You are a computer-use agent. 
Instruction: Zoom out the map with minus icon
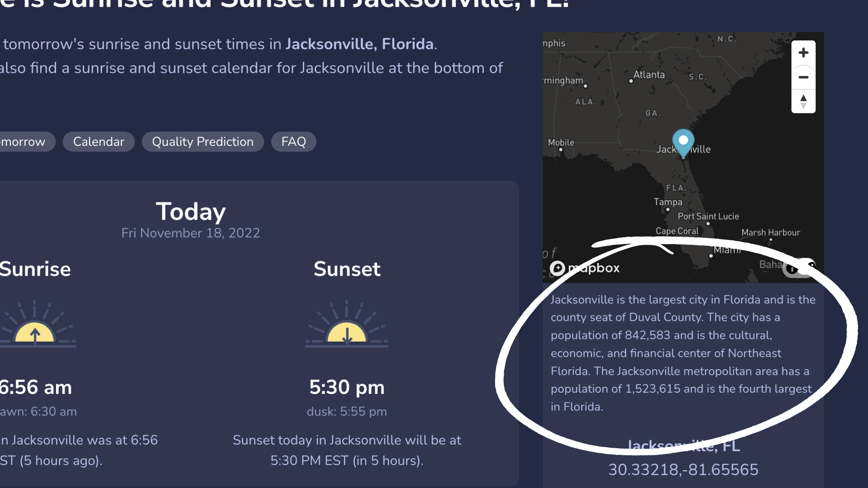(803, 77)
